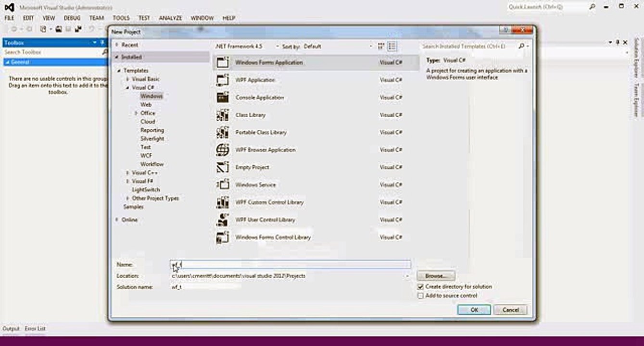This screenshot has height=346, width=644.
Task: Click the WPF Application template icon
Action: 223,80
